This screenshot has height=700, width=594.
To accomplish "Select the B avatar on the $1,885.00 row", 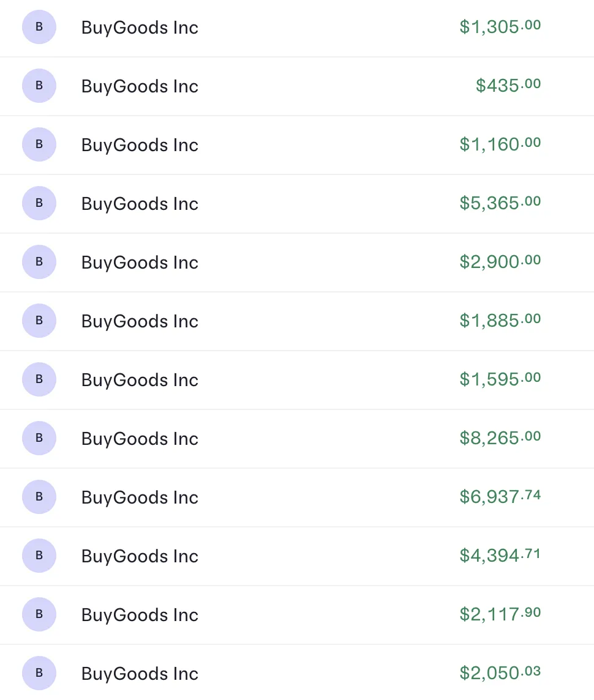I will pos(39,321).
